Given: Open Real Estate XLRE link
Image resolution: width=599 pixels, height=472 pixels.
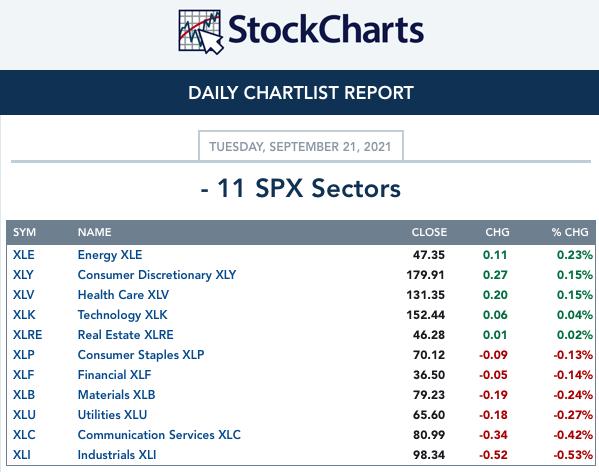Looking at the screenshot, I should click(x=126, y=335).
